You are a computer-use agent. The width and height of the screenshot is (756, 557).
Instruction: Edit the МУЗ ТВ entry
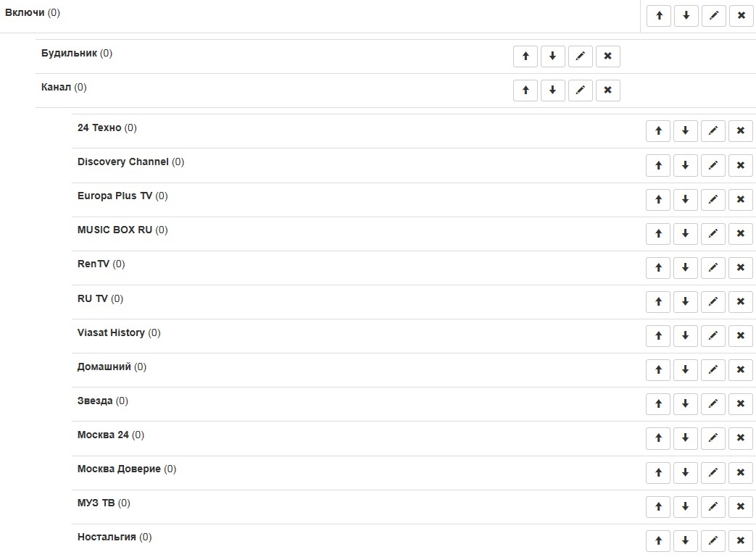pyautogui.click(x=713, y=506)
